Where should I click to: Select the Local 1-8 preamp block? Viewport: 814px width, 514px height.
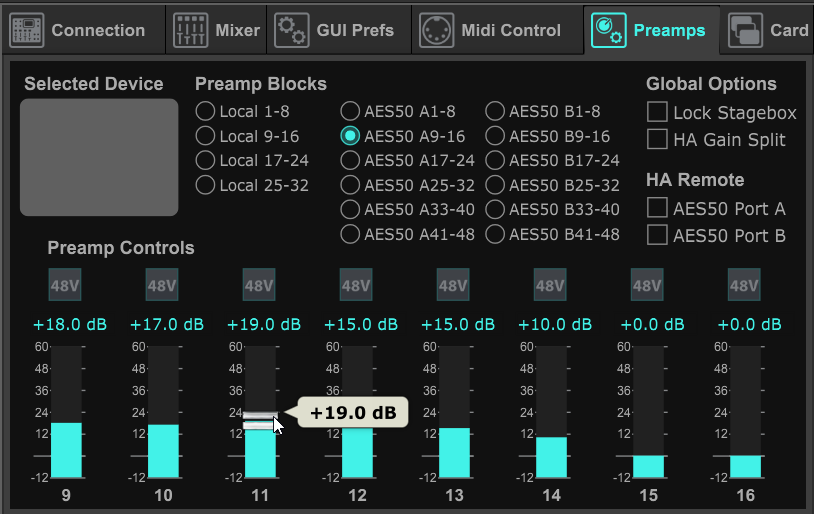[205, 110]
